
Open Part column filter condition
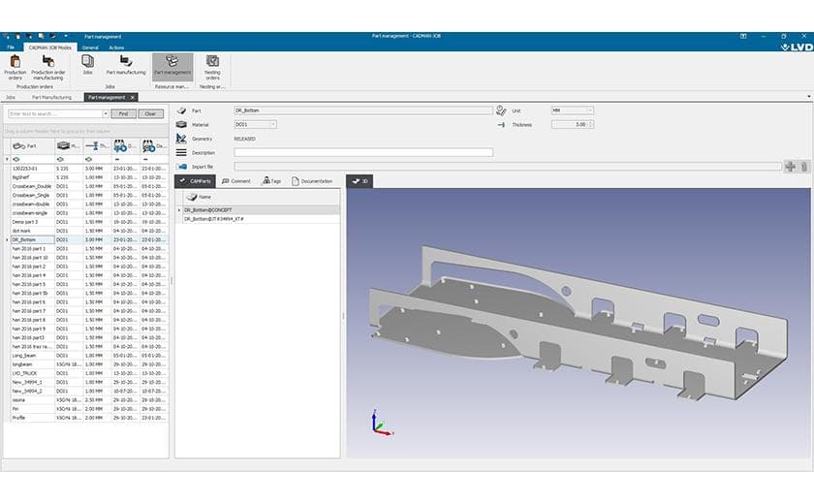tap(16, 159)
